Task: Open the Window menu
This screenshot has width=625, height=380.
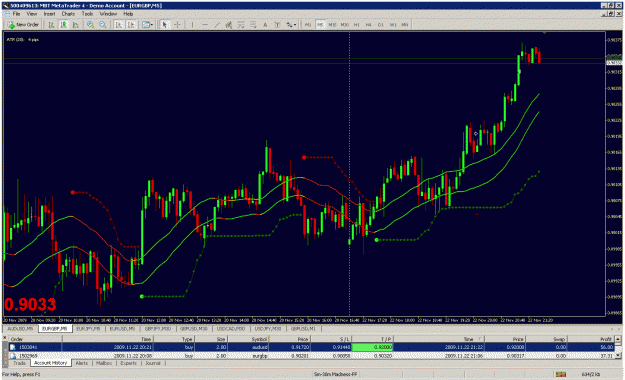Action: (x=108, y=14)
